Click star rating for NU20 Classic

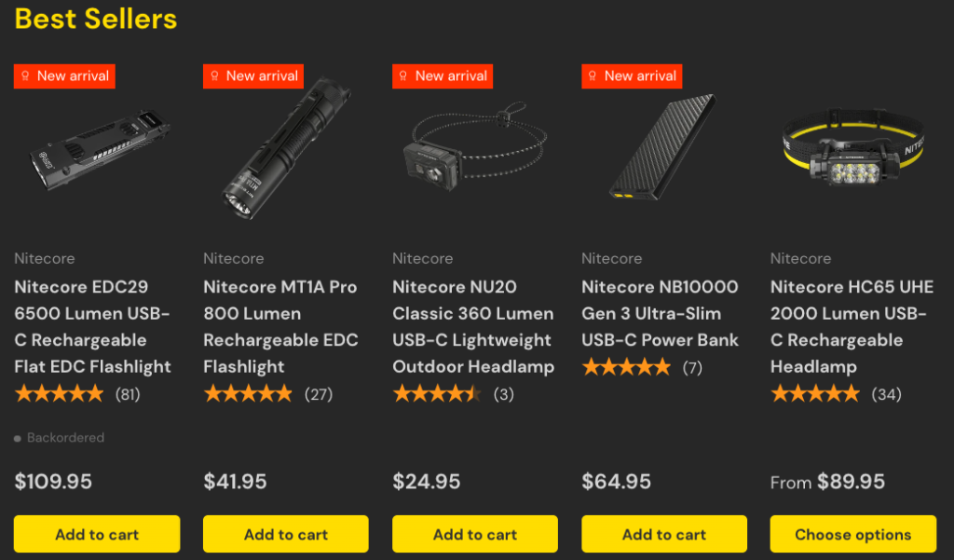tap(437, 394)
